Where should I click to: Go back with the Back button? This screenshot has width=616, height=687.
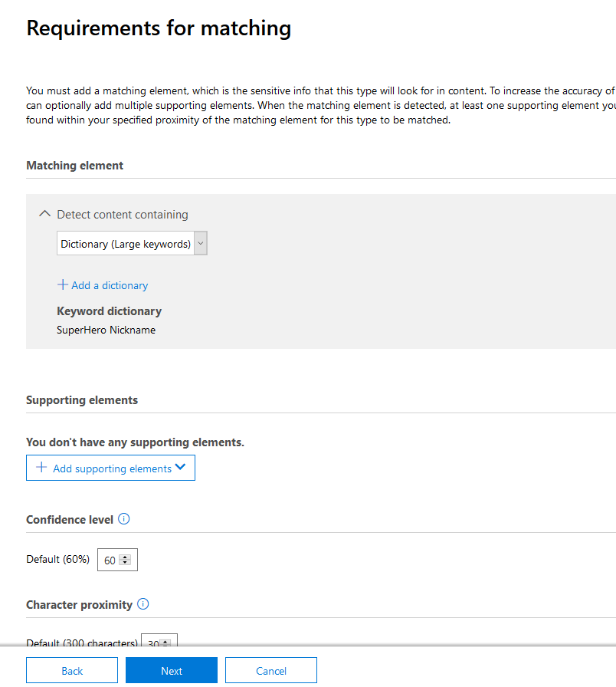72,671
